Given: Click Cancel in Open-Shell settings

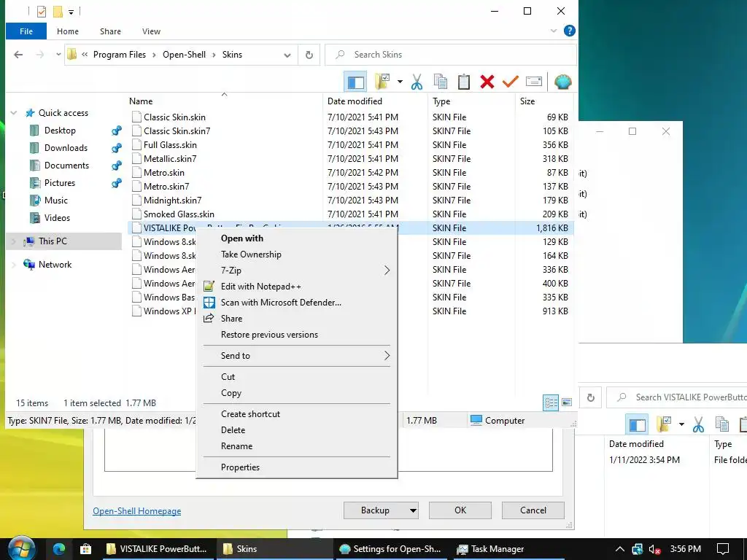Looking at the screenshot, I should click(533, 510).
